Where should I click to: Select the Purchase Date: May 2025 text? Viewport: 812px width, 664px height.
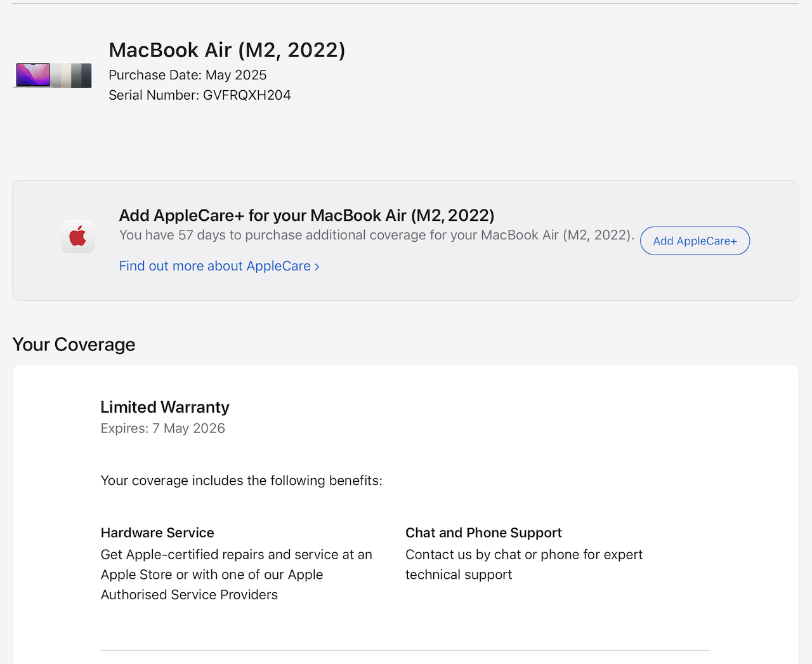point(187,75)
